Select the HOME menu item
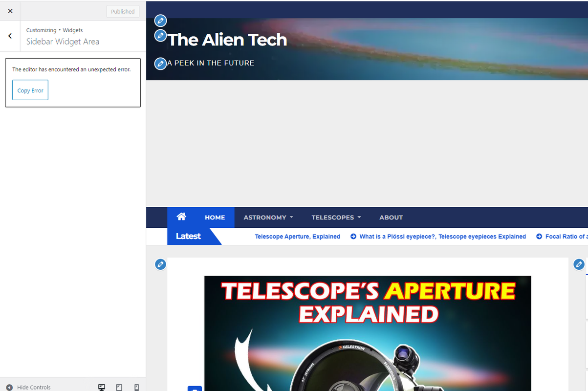The image size is (588, 391). (215, 217)
